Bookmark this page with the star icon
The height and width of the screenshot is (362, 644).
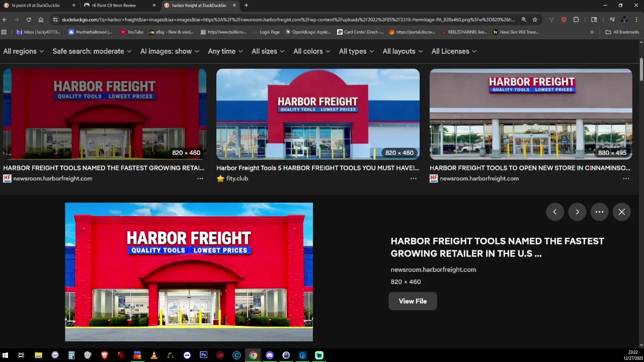click(535, 20)
